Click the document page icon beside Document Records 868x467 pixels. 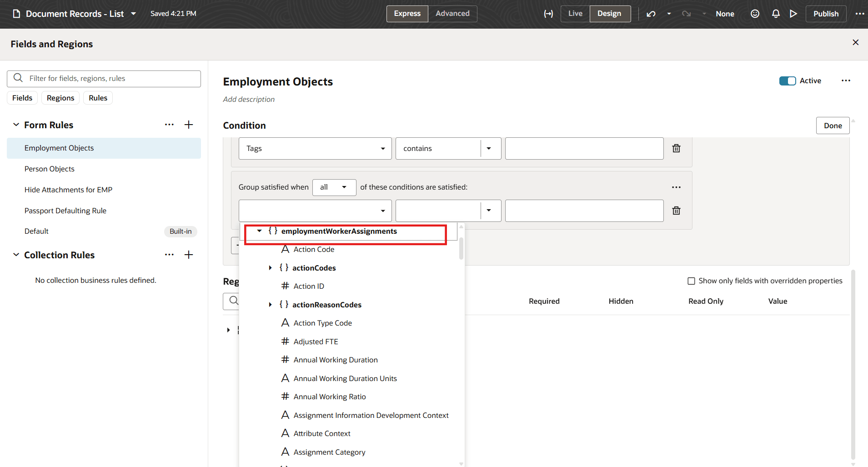16,14
